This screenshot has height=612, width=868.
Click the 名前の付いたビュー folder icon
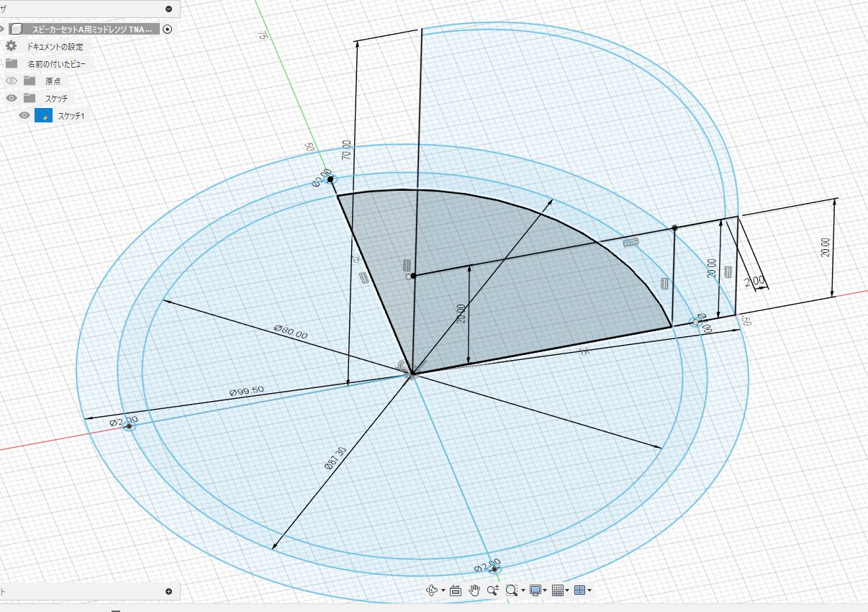pos(12,63)
